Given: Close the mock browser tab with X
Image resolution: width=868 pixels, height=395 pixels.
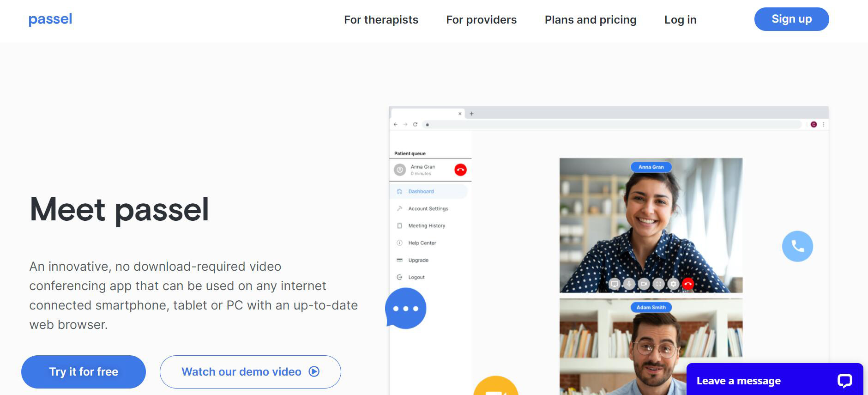Looking at the screenshot, I should coord(460,114).
